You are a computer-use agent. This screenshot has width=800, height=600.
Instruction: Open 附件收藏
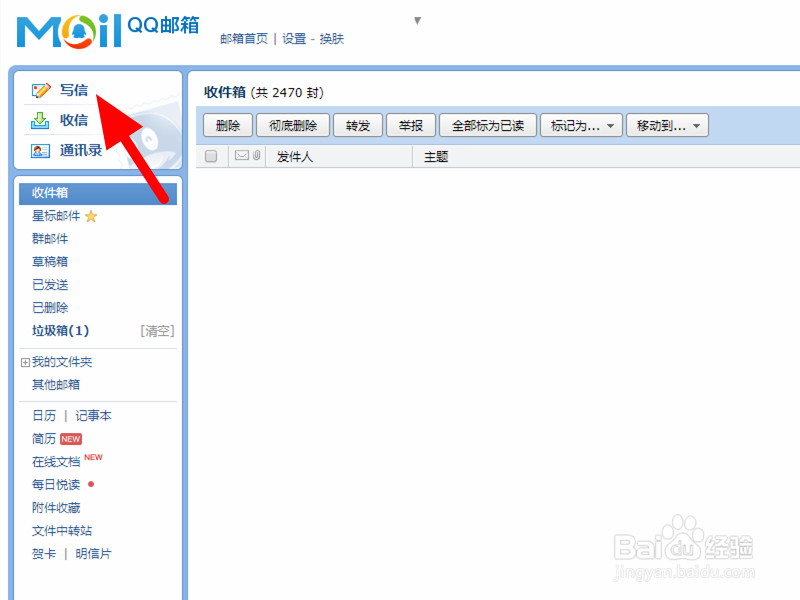click(56, 508)
